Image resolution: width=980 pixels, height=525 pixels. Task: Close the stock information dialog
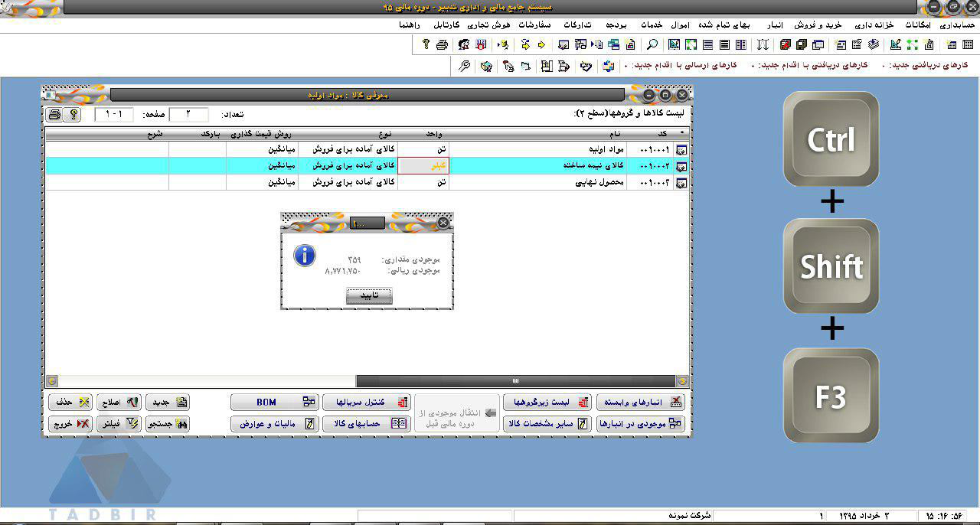coord(443,223)
